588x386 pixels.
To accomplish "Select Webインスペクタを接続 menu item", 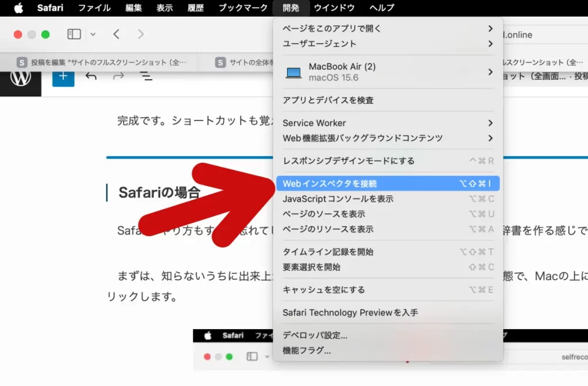I will [x=388, y=184].
